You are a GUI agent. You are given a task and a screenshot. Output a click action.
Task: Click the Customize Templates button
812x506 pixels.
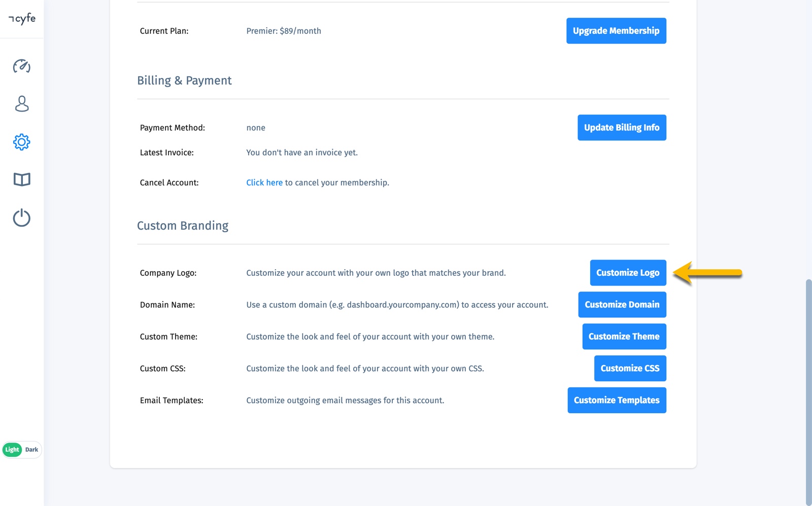617,400
